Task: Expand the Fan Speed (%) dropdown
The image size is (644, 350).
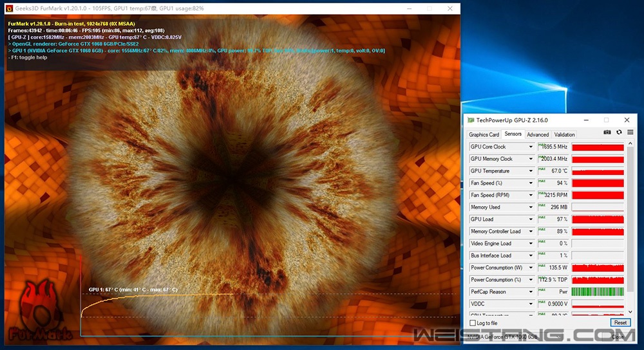Action: (x=531, y=183)
